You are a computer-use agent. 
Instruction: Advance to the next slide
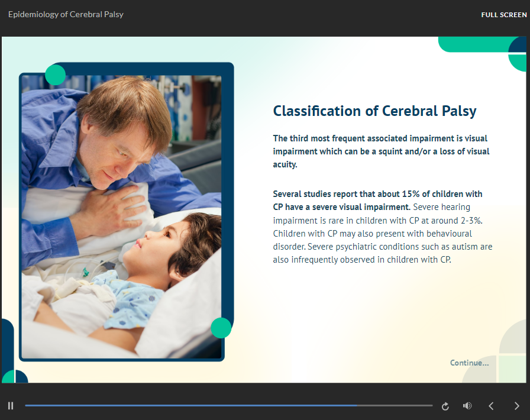click(516, 406)
